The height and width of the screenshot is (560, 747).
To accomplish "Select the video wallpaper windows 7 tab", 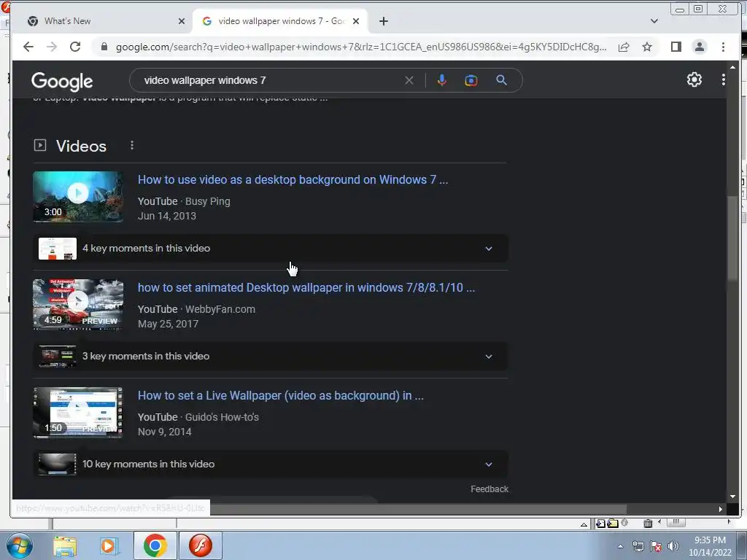I will click(280, 21).
